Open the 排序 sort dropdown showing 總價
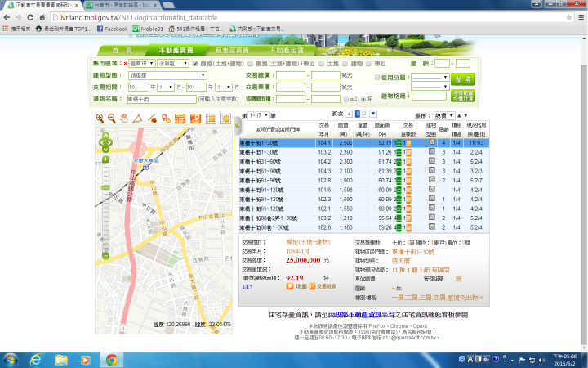588x368 pixels. (x=444, y=115)
